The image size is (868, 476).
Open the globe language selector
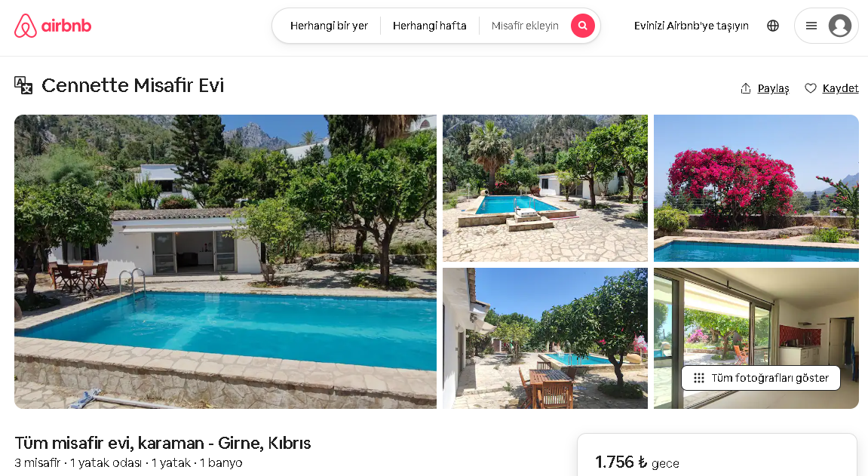click(x=773, y=26)
